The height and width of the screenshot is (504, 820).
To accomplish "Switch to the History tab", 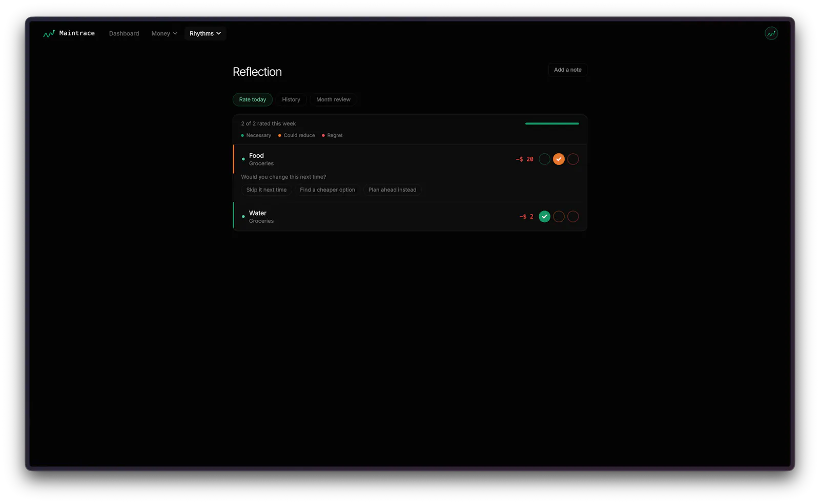I will [291, 99].
